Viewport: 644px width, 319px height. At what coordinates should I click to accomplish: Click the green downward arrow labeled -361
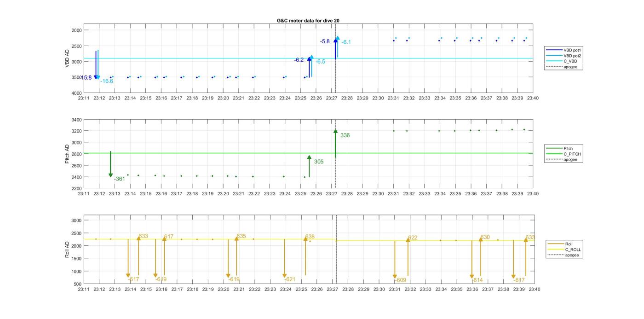110,164
